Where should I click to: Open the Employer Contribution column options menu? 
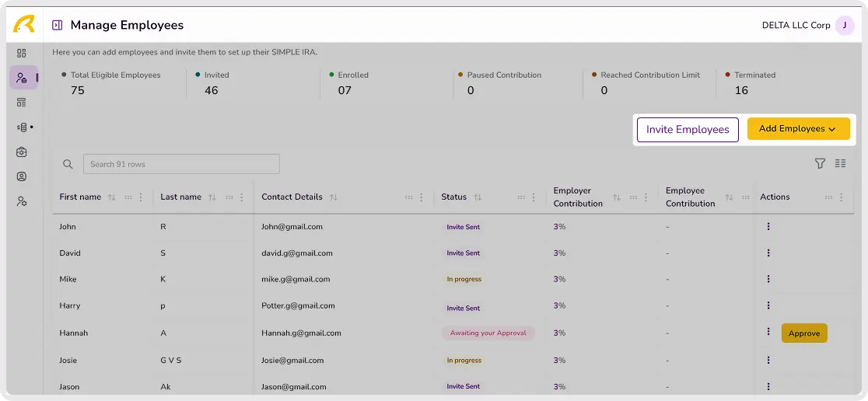[x=646, y=197]
